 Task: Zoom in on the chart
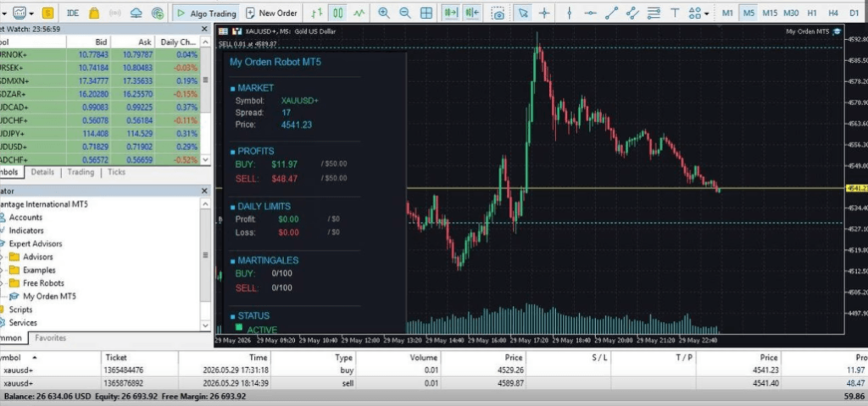tap(383, 12)
